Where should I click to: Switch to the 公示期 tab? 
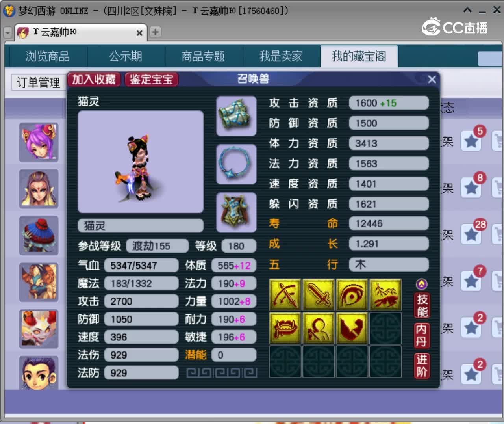126,56
